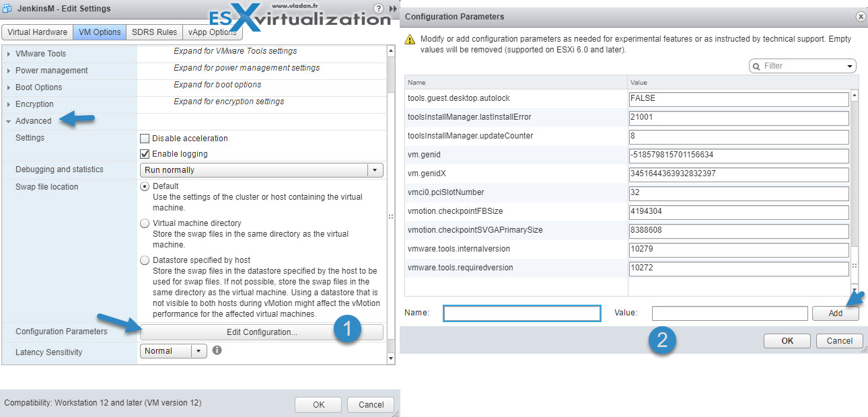Viewport: 868px width, 417px height.
Task: Click the help question mark icon in Edit Settings
Action: (x=378, y=8)
